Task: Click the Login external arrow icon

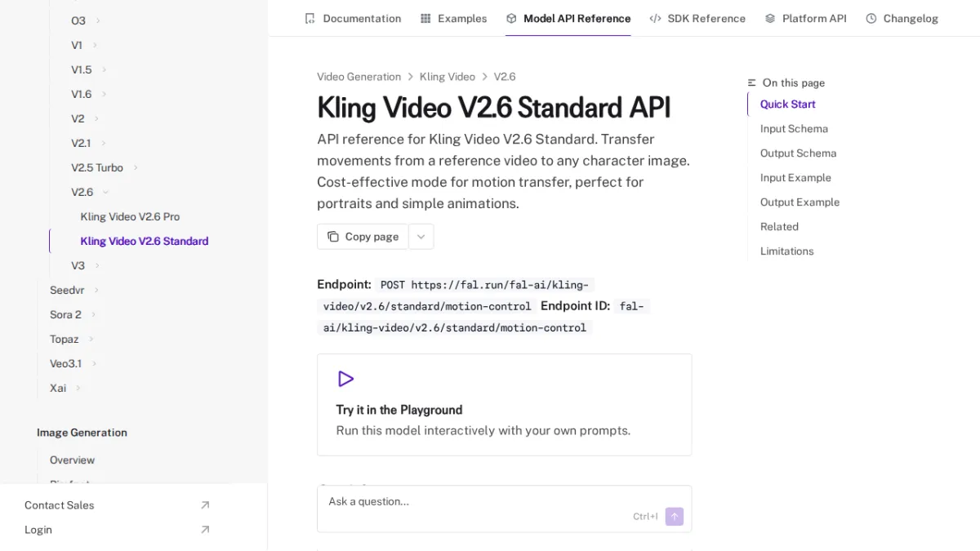Action: point(205,530)
